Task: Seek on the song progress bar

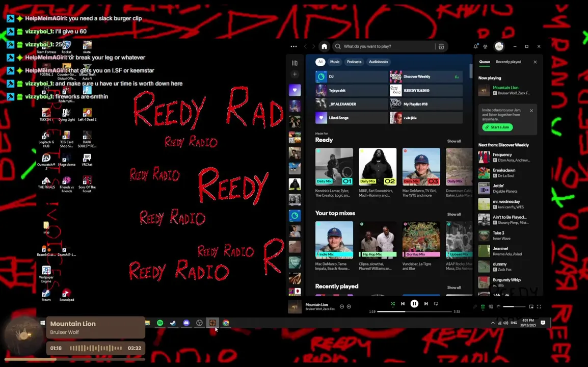Action: tap(414, 311)
